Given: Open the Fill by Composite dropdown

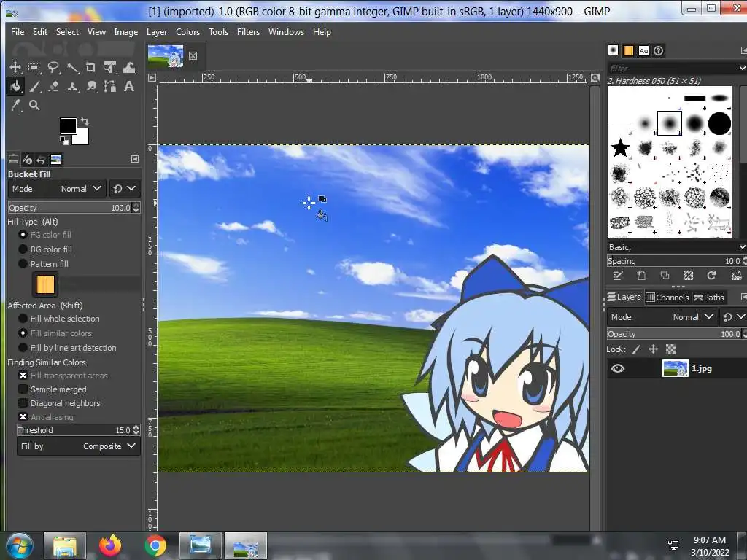Looking at the screenshot, I should 79,446.
